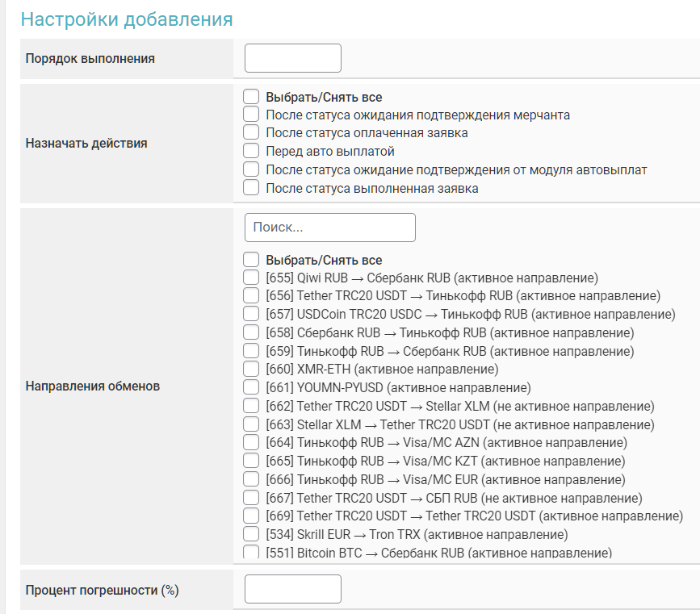Enable [664] Тинькофф RUB → Visa/MC AZN
Screen dimensions: 700x614
click(x=251, y=442)
